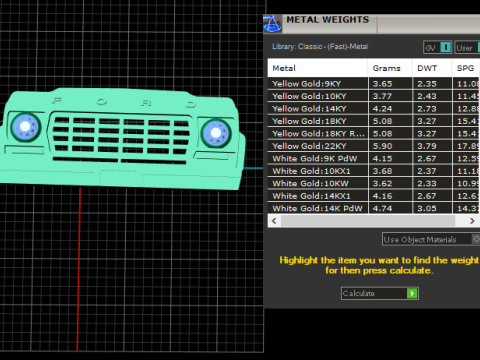The image size is (480, 360).
Task: Select the Yellow Gold:10KY row
Action: point(374,96)
